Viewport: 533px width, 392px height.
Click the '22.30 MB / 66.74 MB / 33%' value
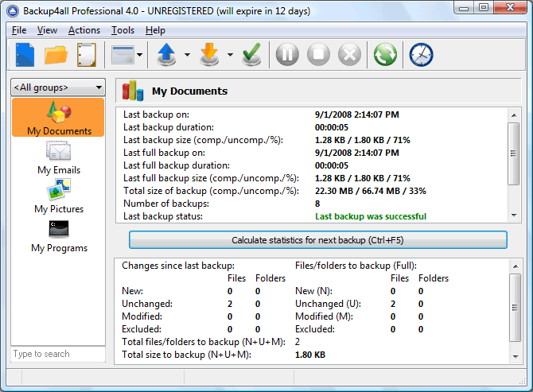coord(371,191)
